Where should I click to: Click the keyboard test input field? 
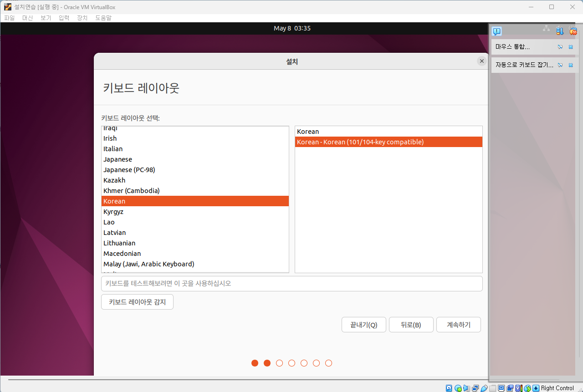(x=291, y=283)
